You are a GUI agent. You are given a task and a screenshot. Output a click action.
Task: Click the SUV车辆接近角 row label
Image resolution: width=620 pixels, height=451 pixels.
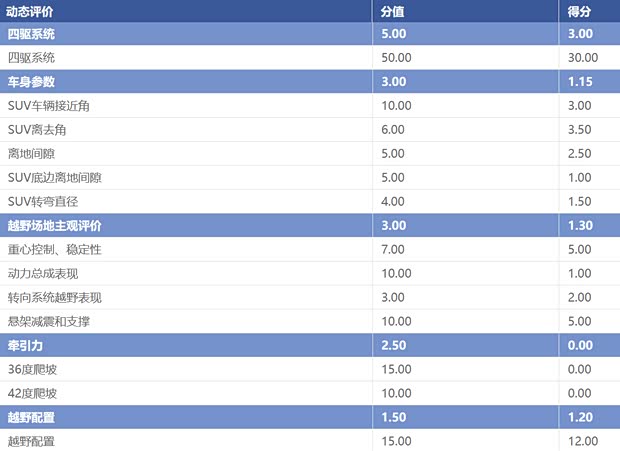point(54,105)
